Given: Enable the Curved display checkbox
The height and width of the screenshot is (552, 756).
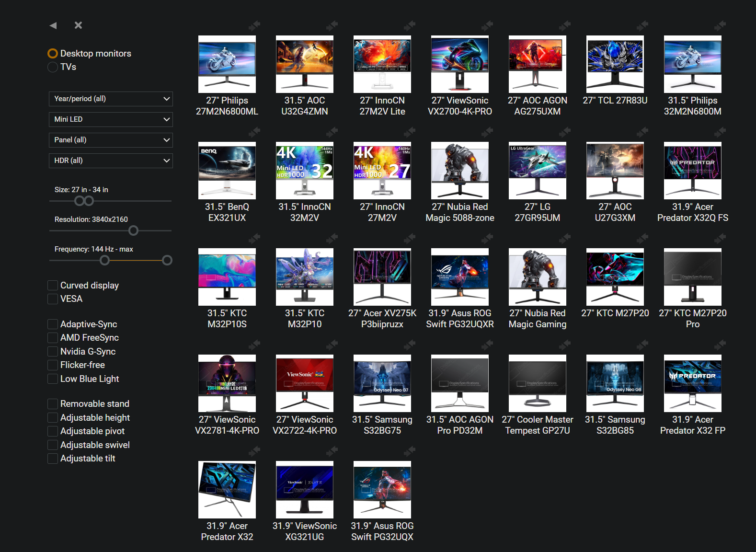Looking at the screenshot, I should pyautogui.click(x=53, y=285).
